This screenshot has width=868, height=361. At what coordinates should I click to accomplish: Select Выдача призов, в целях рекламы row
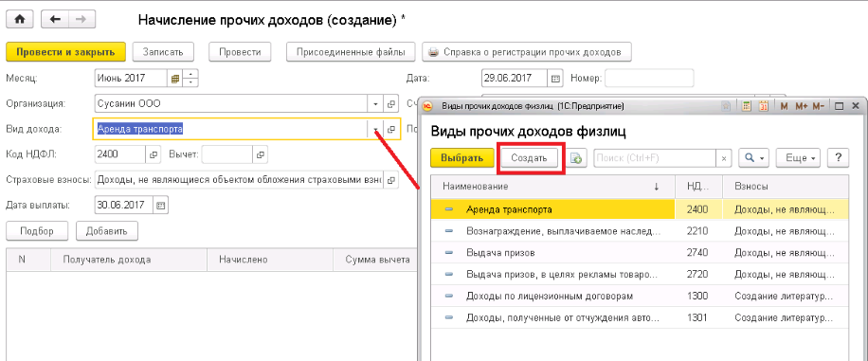coord(640,274)
